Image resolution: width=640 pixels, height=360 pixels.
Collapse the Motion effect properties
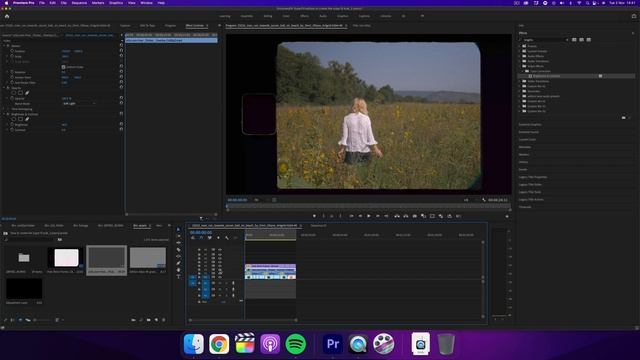pos(4,46)
